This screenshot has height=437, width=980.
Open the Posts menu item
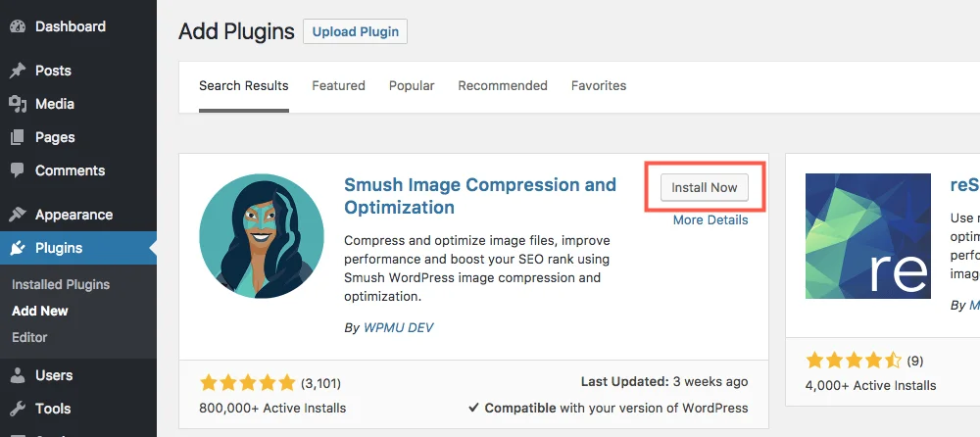[x=53, y=71]
